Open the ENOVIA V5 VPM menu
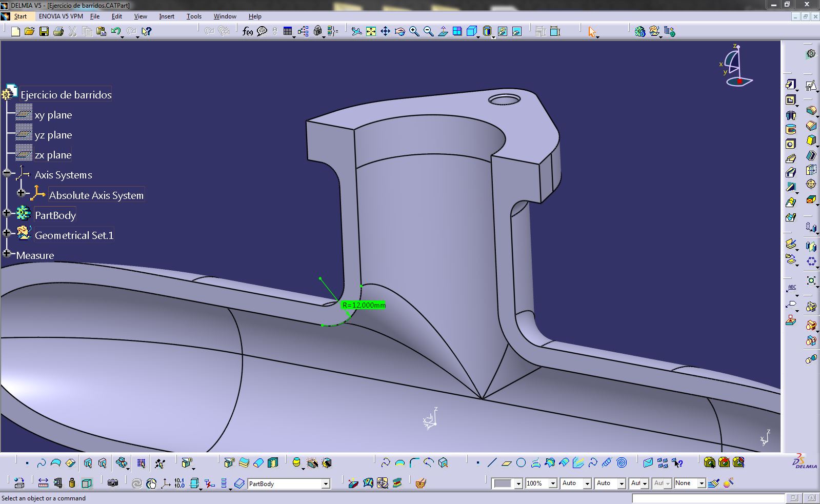Image resolution: width=820 pixels, height=504 pixels. (x=61, y=16)
